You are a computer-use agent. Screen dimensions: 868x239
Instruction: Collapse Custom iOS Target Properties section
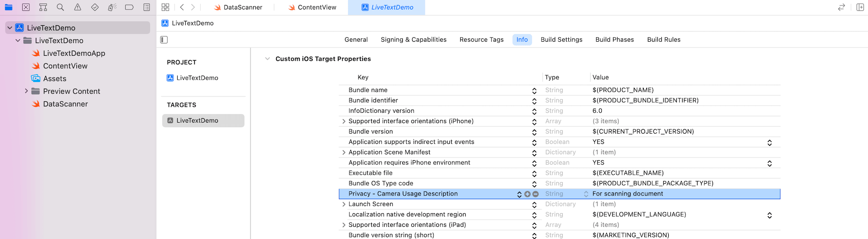[267, 59]
